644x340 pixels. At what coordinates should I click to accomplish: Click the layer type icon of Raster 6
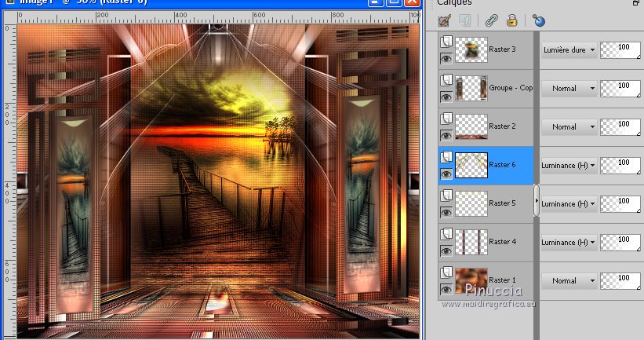pos(446,156)
